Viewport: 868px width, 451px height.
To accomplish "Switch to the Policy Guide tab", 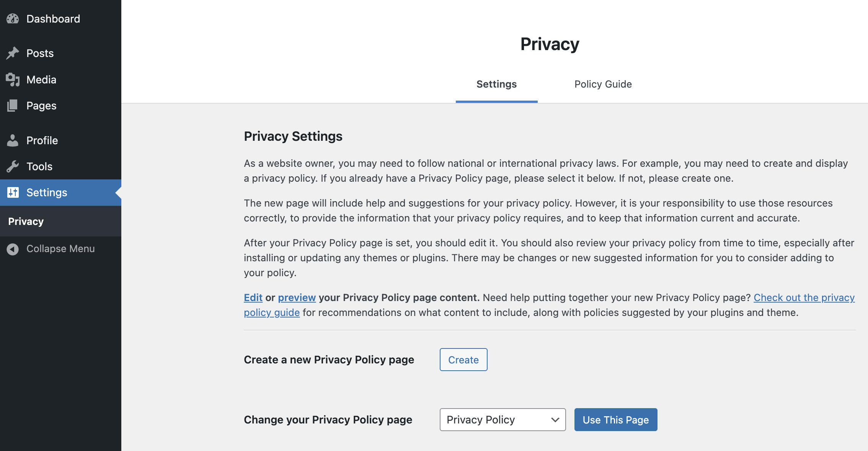I will (x=603, y=84).
